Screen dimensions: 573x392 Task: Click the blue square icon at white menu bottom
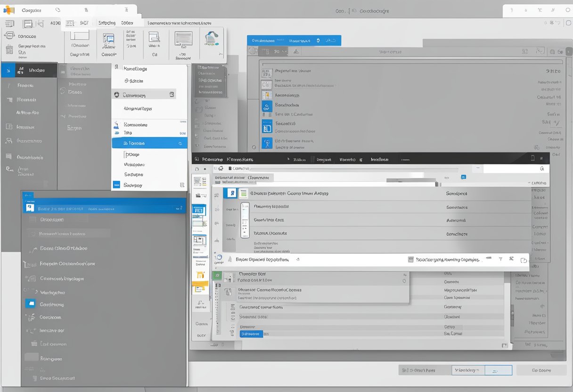116,185
